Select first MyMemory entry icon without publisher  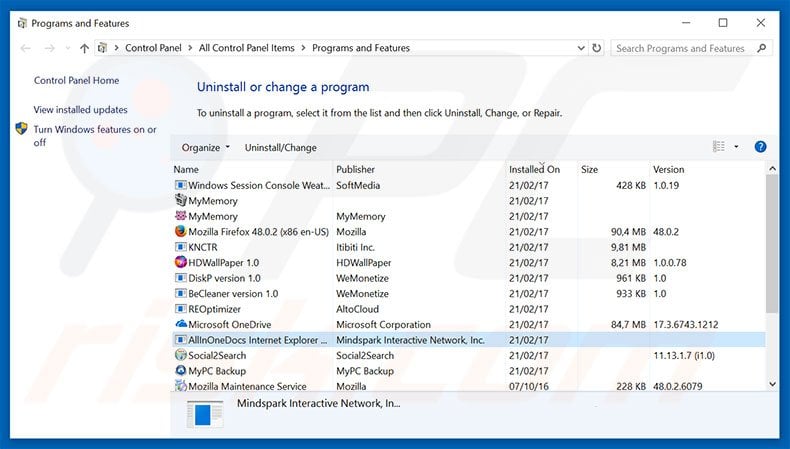(x=180, y=200)
